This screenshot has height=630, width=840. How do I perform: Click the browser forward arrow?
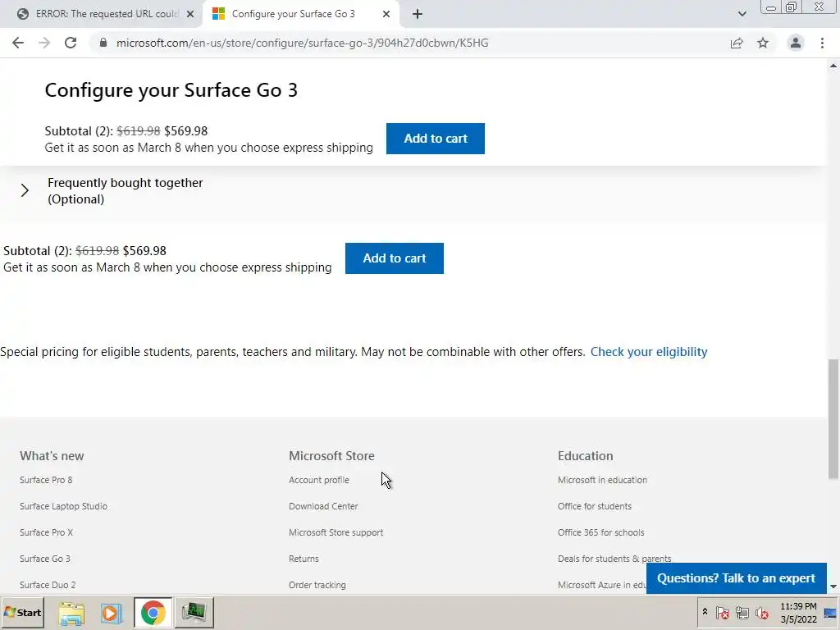click(x=44, y=43)
